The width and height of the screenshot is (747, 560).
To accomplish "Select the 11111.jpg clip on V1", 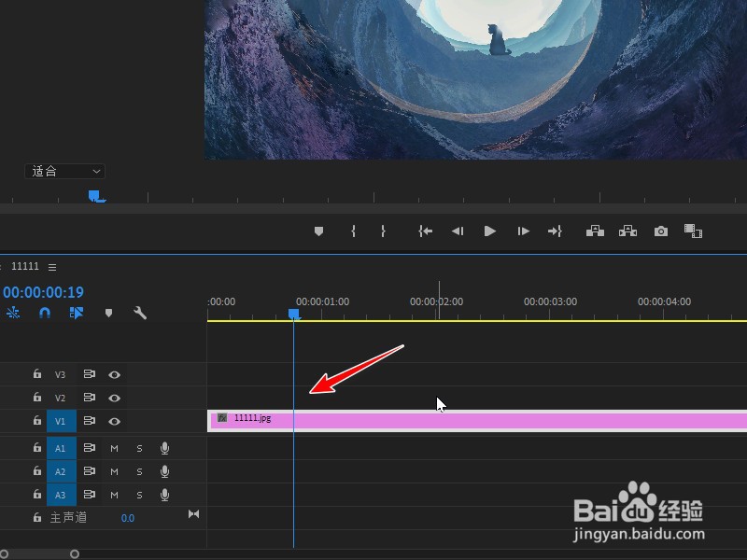I will pos(477,421).
